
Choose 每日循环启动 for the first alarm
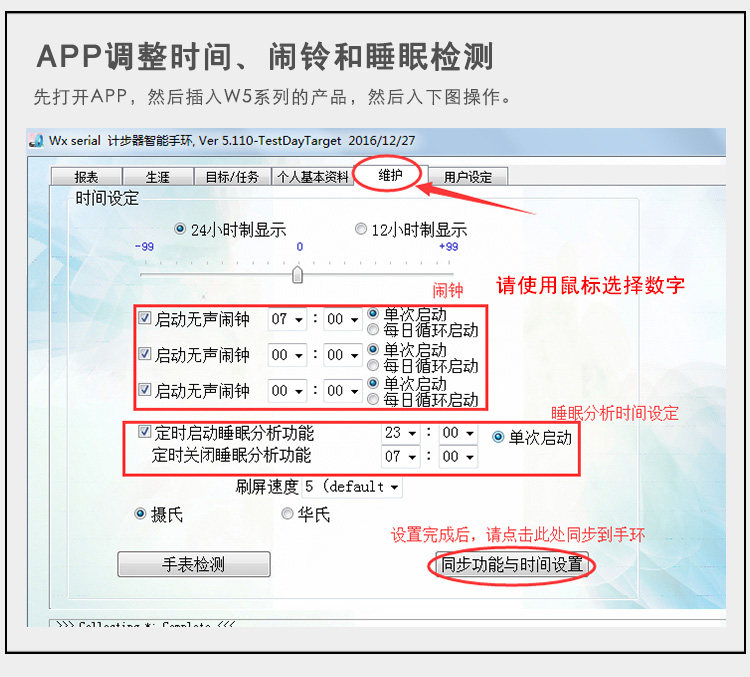(373, 329)
